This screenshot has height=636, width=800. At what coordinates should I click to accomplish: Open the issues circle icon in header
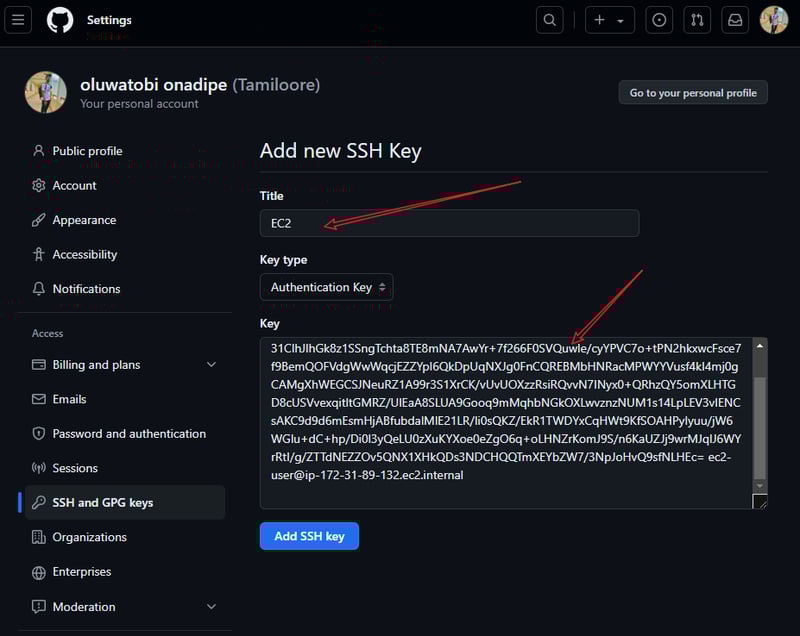659,20
